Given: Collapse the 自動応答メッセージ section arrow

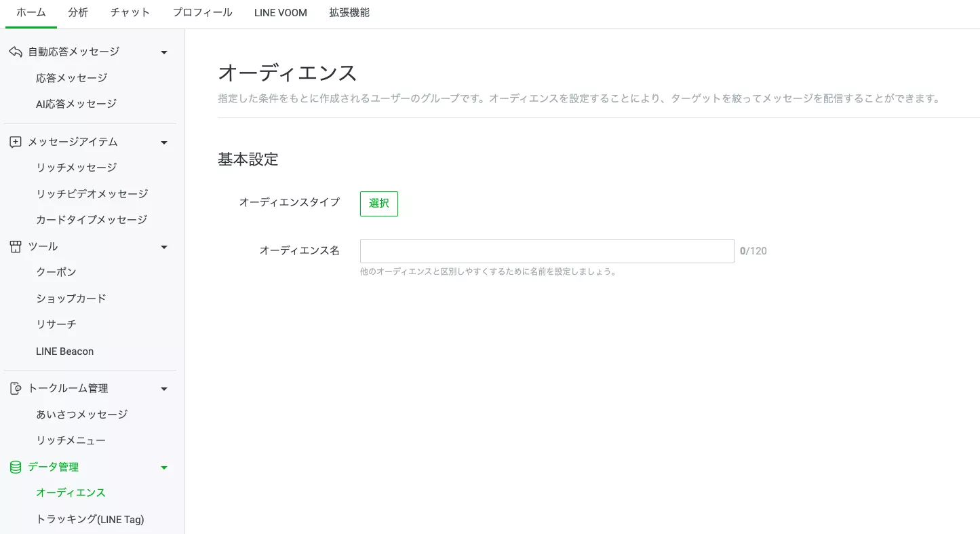Looking at the screenshot, I should pyautogui.click(x=163, y=52).
